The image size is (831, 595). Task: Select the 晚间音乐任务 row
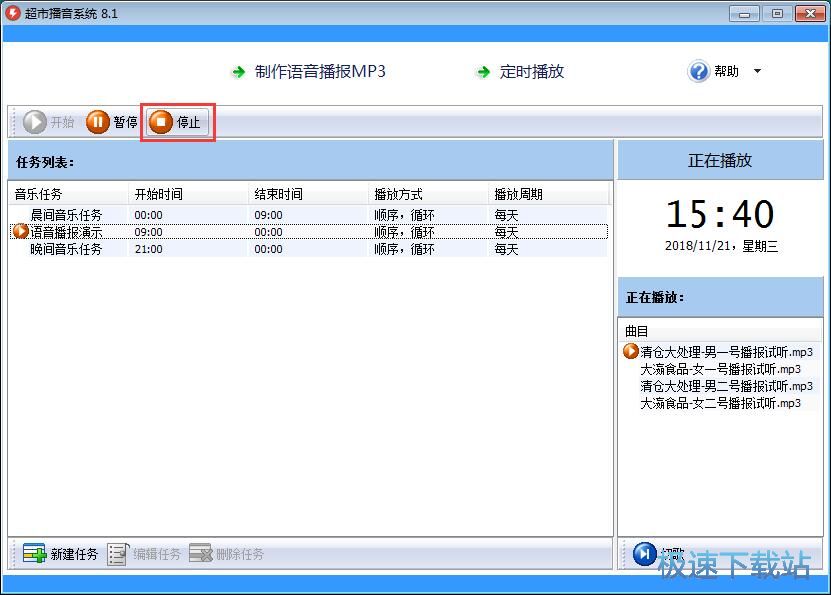coord(308,249)
